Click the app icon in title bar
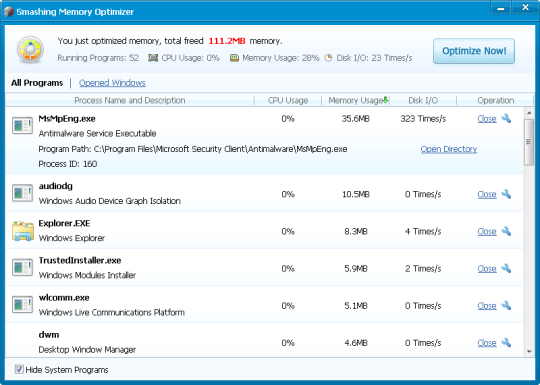Screen dimensions: 540x385 (x=8, y=12)
